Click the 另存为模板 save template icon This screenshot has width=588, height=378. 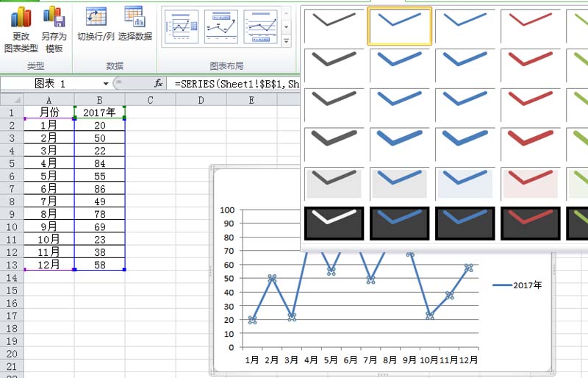click(54, 18)
